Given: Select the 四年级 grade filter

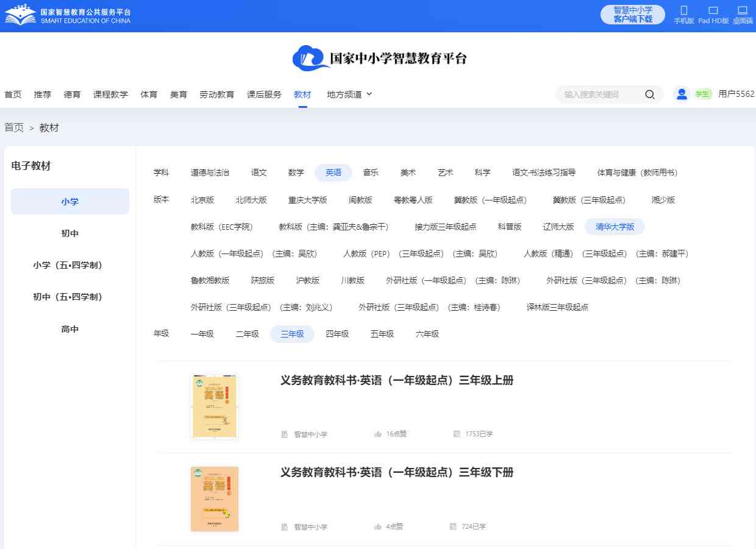Looking at the screenshot, I should click(x=337, y=334).
